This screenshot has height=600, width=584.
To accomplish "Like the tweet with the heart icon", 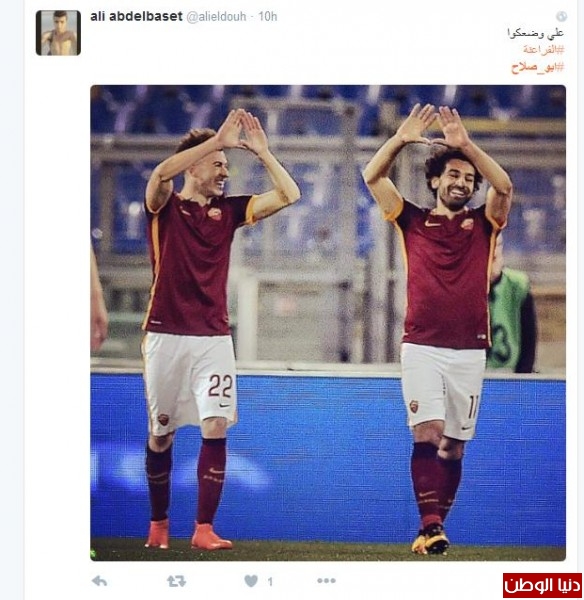I will (251, 581).
